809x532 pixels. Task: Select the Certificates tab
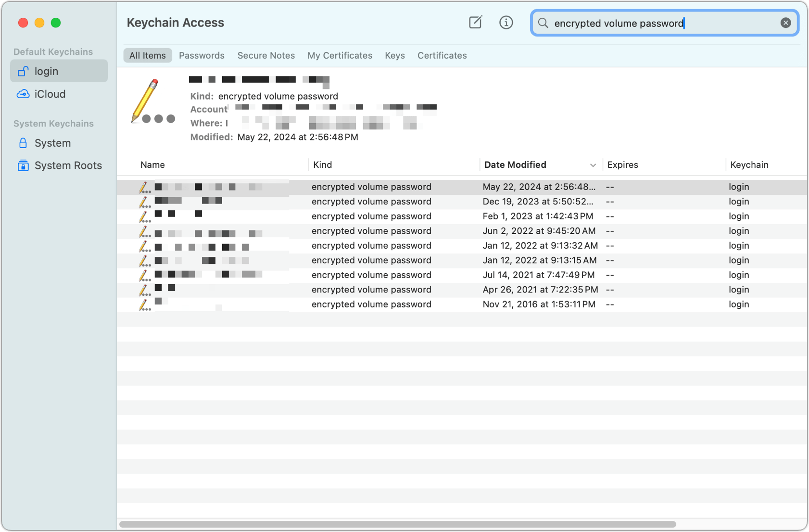(x=442, y=56)
